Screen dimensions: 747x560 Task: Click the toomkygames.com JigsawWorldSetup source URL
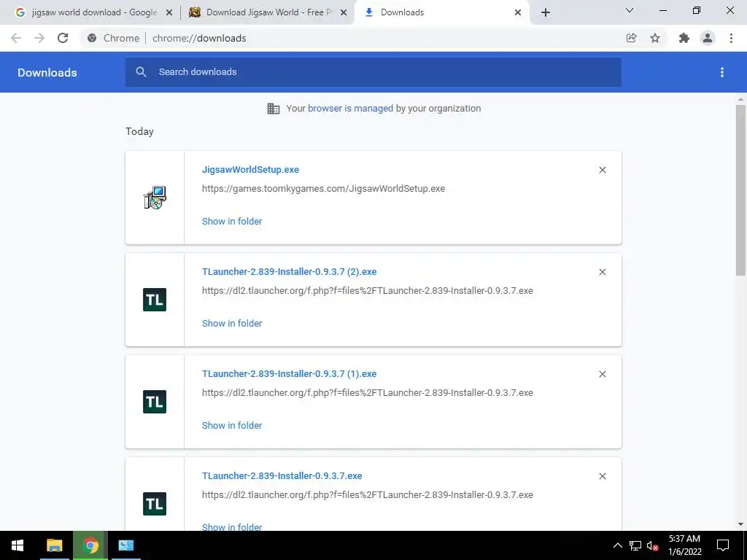pos(323,189)
